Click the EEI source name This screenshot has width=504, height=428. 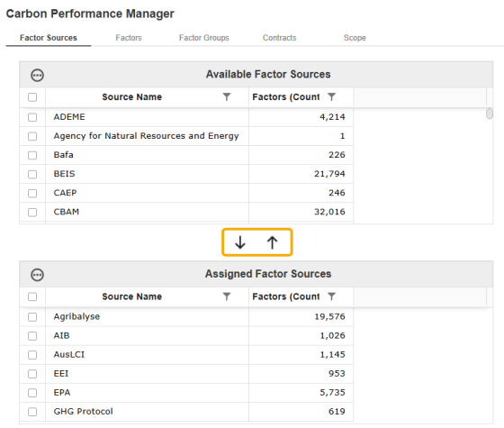61,374
